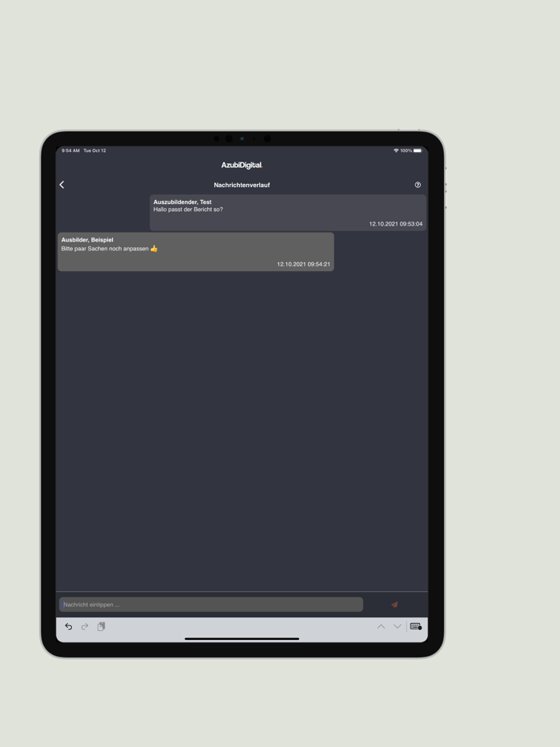Tap the undo arrow in keyboard bar

(69, 626)
